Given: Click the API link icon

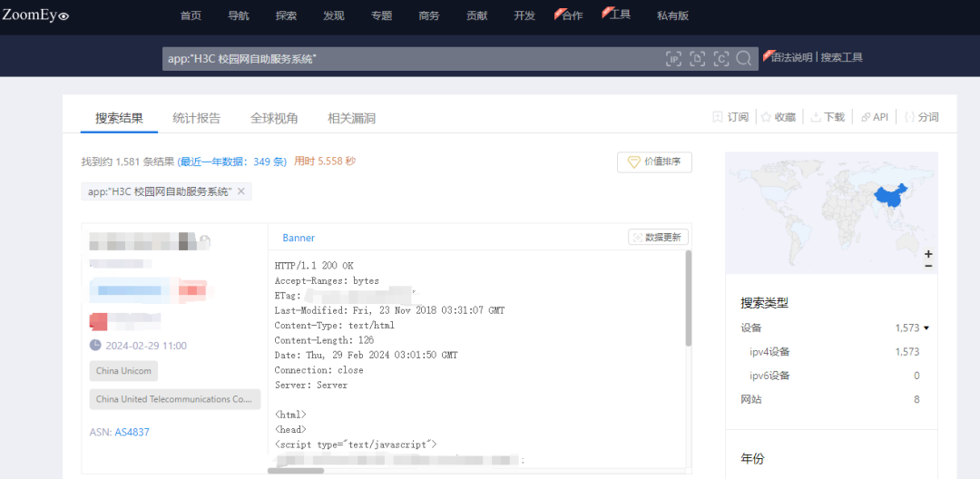Looking at the screenshot, I should coord(866,117).
